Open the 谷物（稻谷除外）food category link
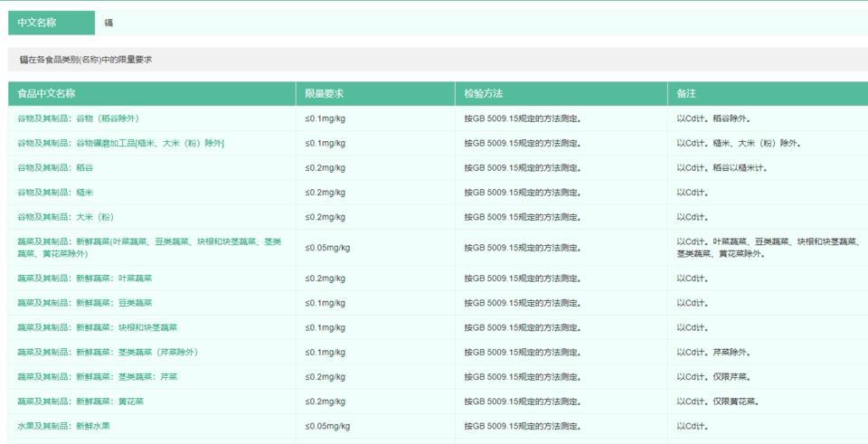Screen dimensions: 868x444 click(x=78, y=118)
